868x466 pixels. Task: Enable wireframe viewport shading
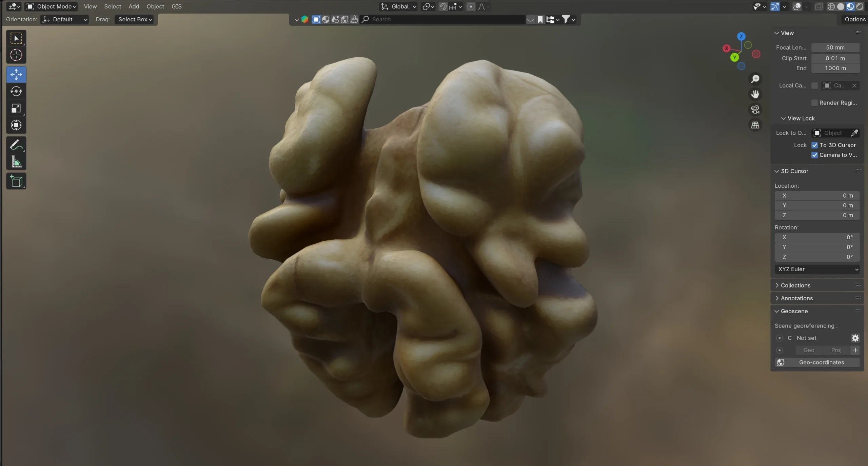pyautogui.click(x=831, y=6)
